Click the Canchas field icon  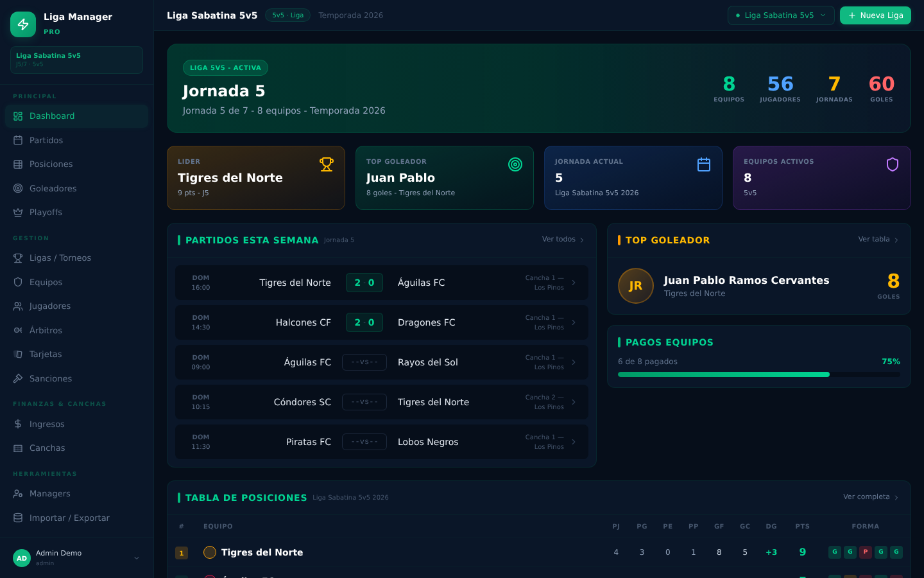[18, 448]
